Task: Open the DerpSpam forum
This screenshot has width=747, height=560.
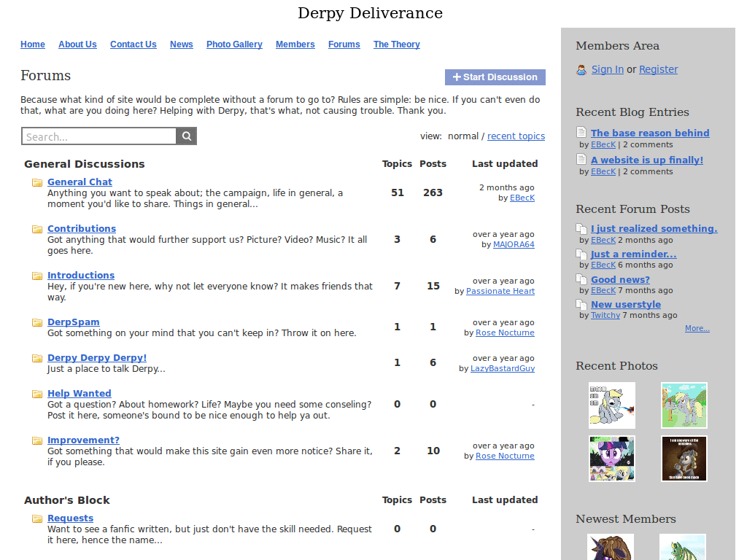Action: point(74,322)
